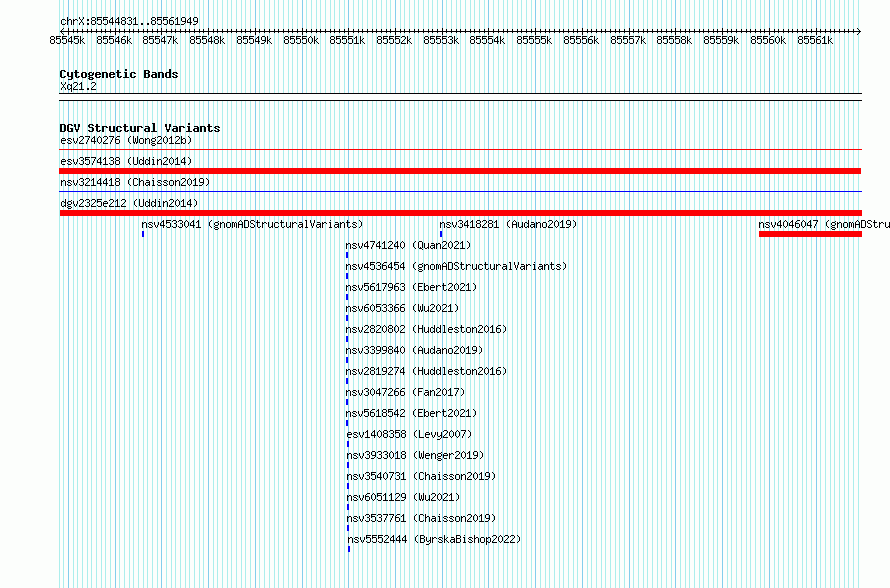Screen dimensions: 890x588
Task: Click the 85548k ruler position
Action: pyautogui.click(x=207, y=40)
